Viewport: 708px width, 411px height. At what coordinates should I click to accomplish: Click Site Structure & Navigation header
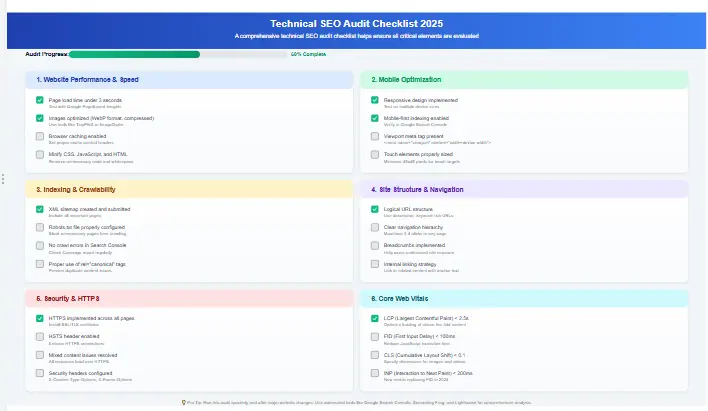pyautogui.click(x=524, y=189)
